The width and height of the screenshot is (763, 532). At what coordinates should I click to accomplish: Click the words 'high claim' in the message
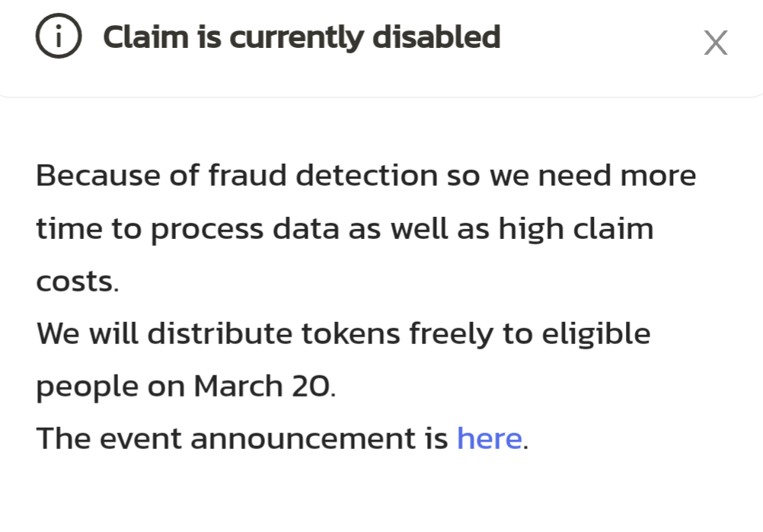click(x=576, y=228)
